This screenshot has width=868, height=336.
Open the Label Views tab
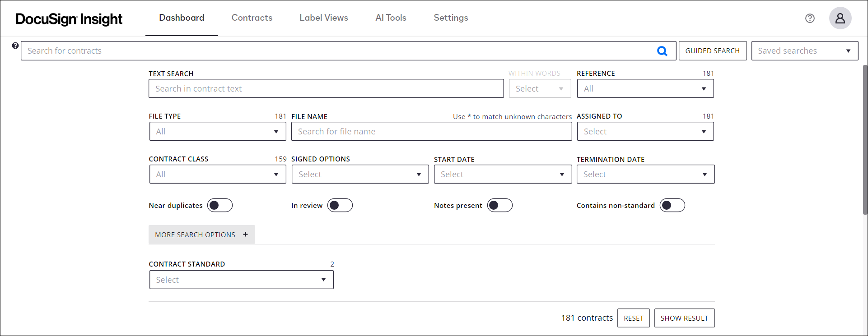(x=324, y=18)
